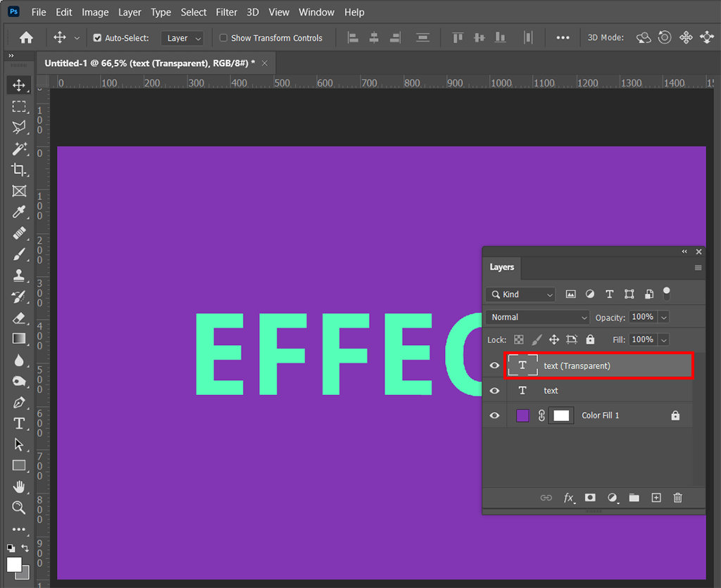Image resolution: width=721 pixels, height=588 pixels.
Task: Open the Normal blend mode dropdown
Action: (x=537, y=317)
